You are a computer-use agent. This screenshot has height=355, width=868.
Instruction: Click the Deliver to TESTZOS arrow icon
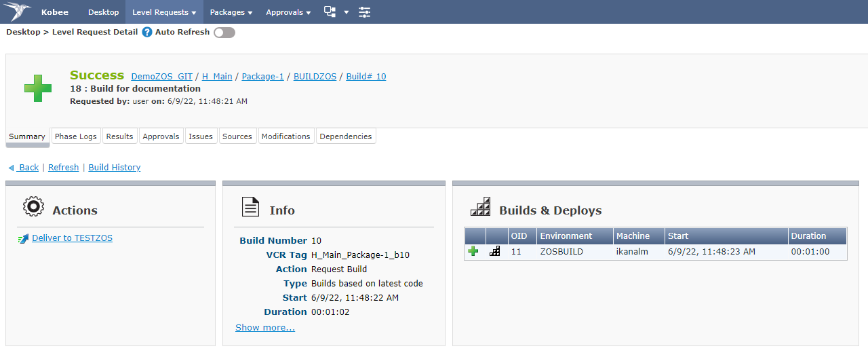click(23, 238)
